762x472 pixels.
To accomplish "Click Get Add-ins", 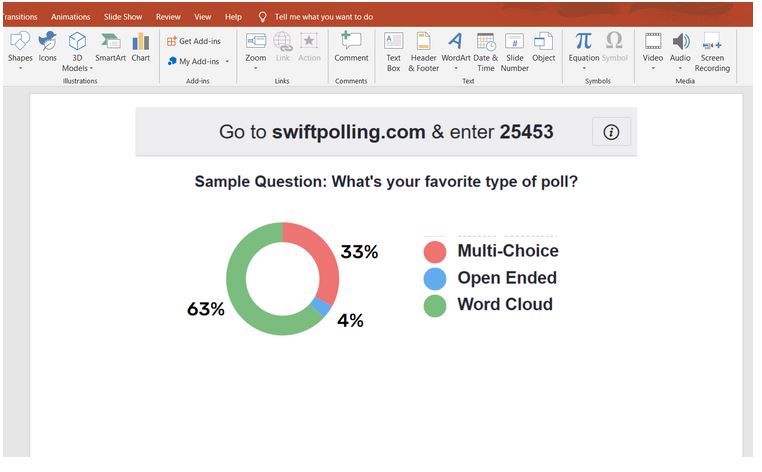I will coord(194,41).
